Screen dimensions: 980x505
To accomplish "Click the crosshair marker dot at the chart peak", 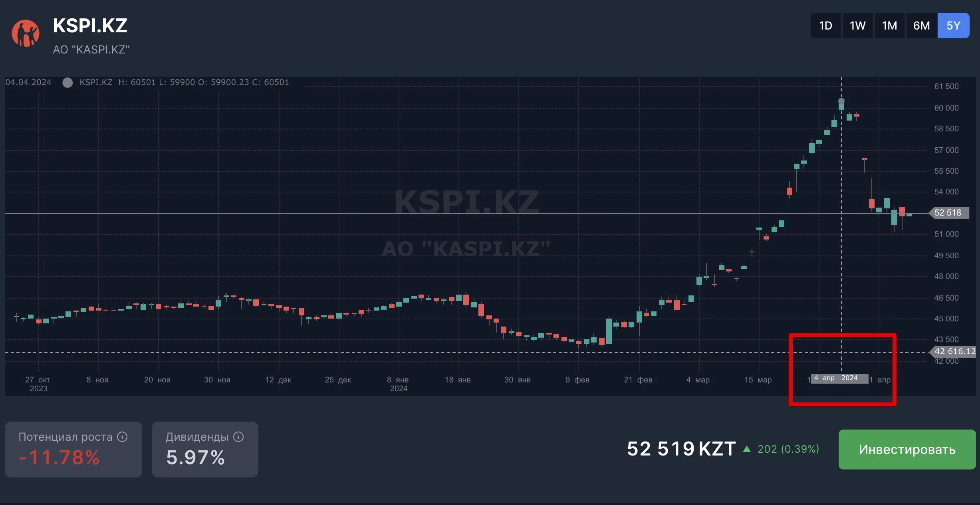I will click(x=841, y=101).
